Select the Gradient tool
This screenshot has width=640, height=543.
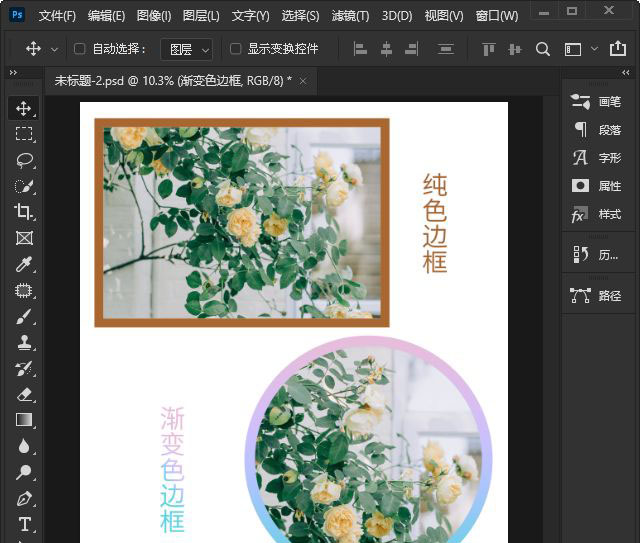click(x=24, y=420)
